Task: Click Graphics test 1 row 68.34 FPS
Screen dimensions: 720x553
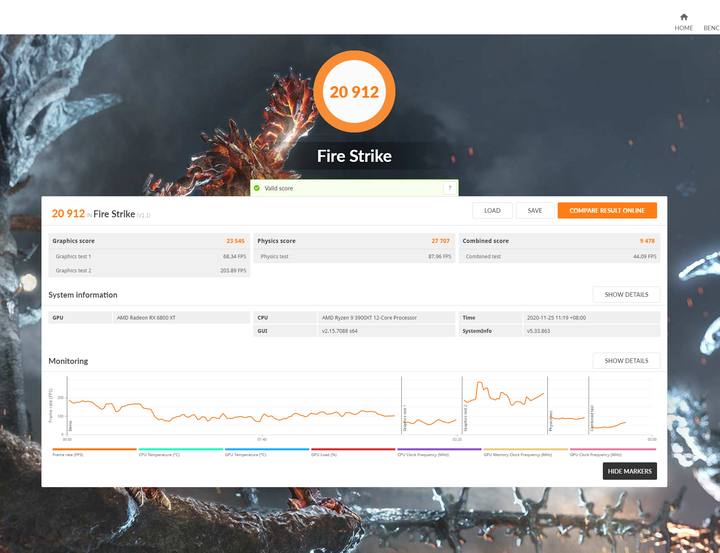Action: [x=149, y=256]
